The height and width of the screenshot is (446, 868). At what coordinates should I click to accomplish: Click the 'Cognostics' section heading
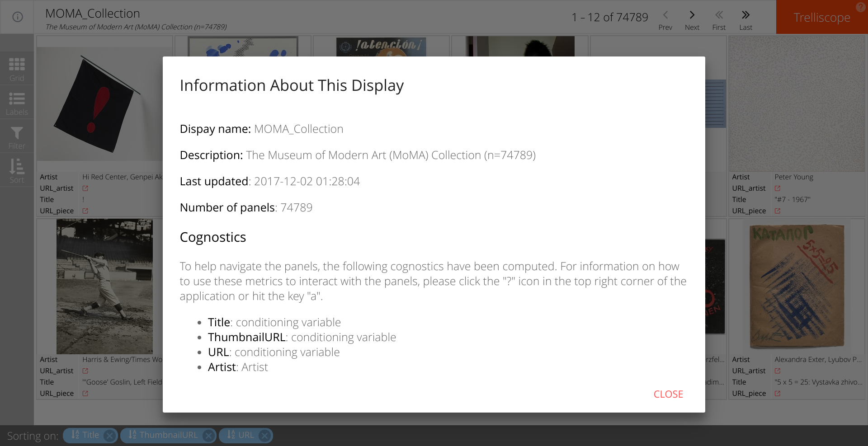coord(213,237)
